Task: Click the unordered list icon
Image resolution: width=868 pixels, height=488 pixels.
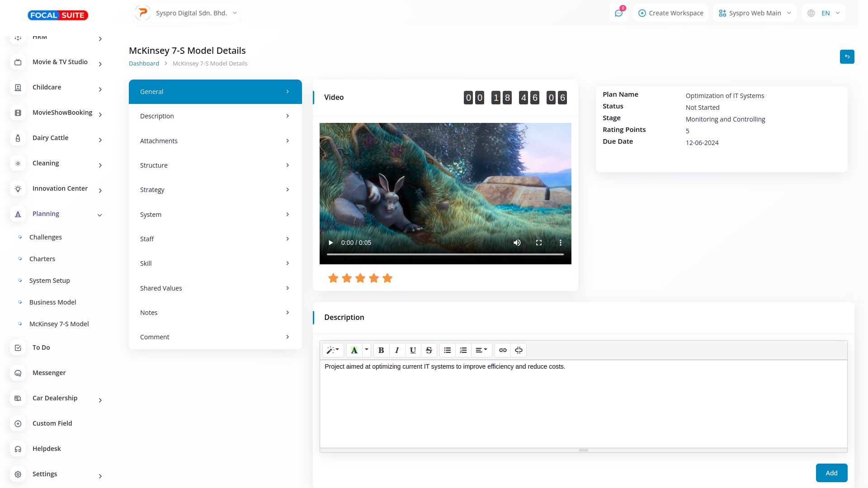Action: 447,350
